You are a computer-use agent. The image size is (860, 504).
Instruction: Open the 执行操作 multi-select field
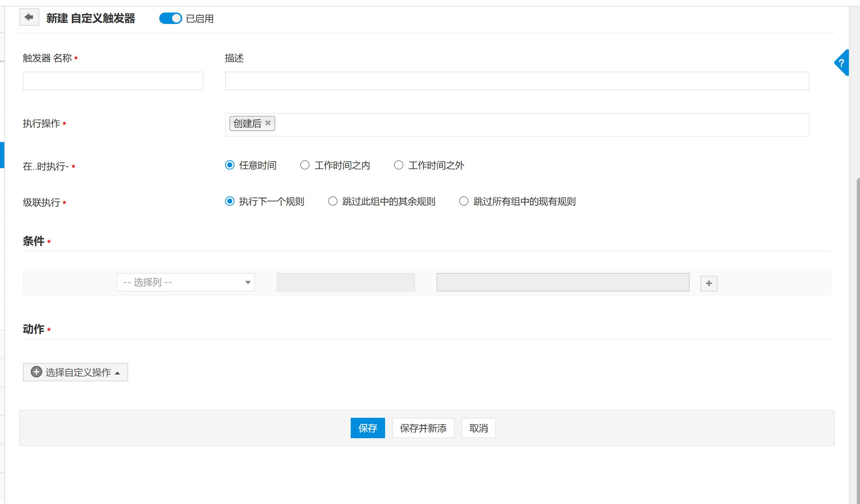point(537,124)
